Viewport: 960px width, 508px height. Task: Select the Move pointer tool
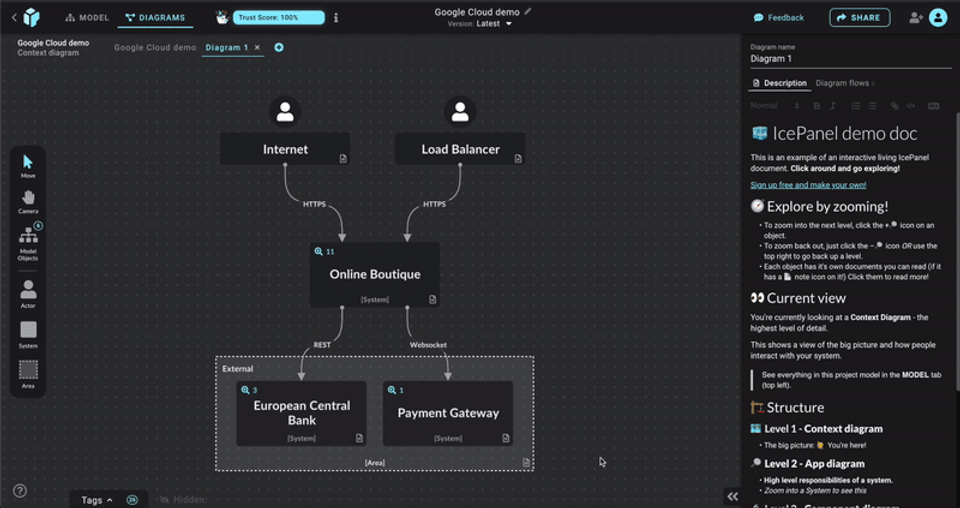coord(28,163)
